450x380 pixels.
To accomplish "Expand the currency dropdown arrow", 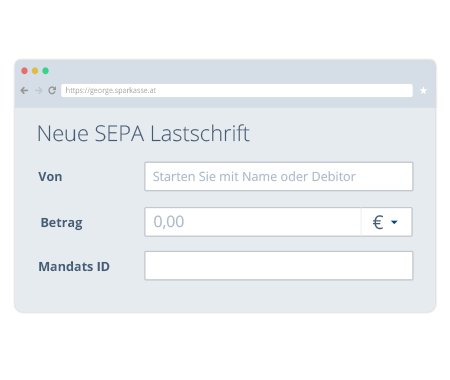I will [394, 222].
